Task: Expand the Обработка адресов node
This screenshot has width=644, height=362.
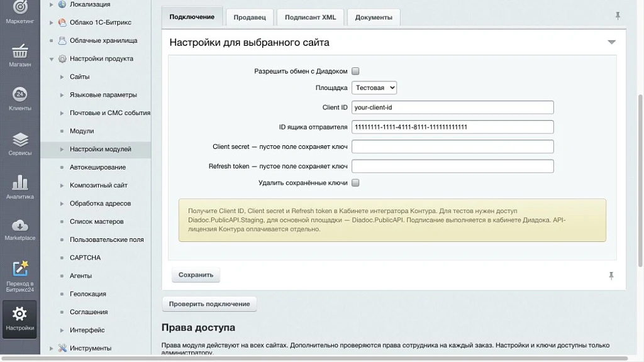Action: coord(62,204)
